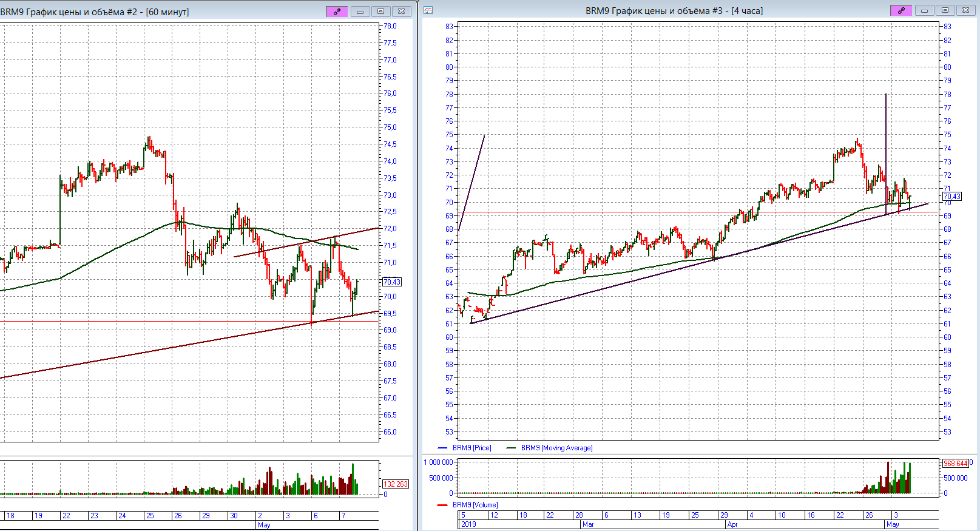Click the 70,43 price label on the 4-hour chart
This screenshot has width=980, height=531.
click(x=951, y=197)
